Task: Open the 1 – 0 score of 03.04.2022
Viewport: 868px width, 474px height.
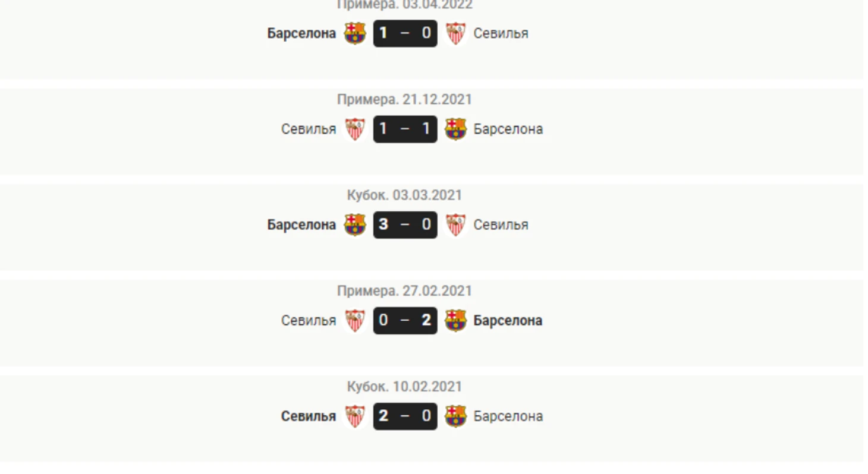Action: click(405, 33)
